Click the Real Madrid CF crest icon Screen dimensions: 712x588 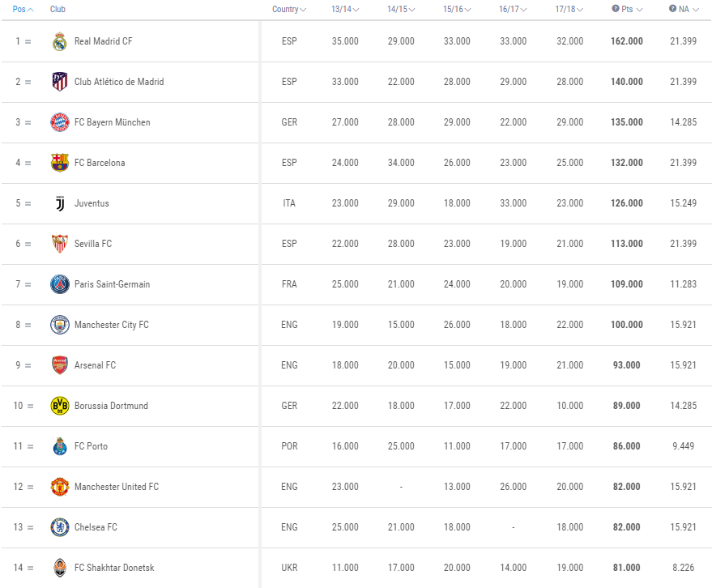(x=59, y=41)
